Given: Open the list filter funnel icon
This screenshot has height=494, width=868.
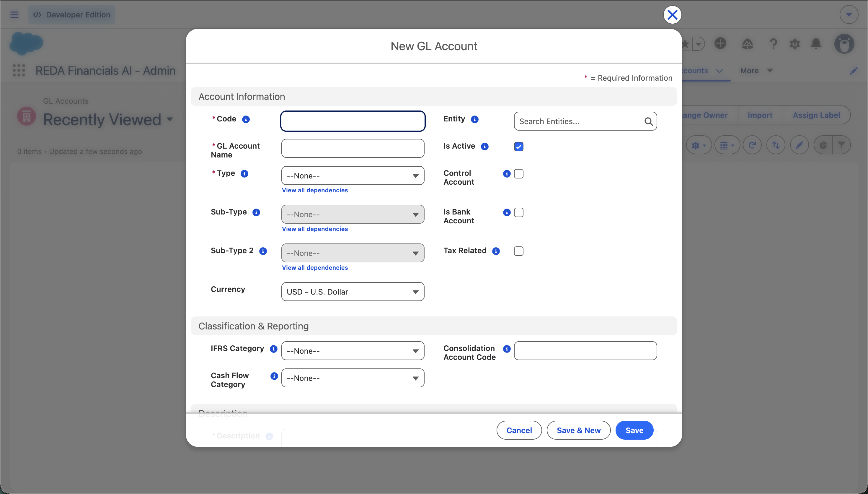Looking at the screenshot, I should pyautogui.click(x=841, y=145).
